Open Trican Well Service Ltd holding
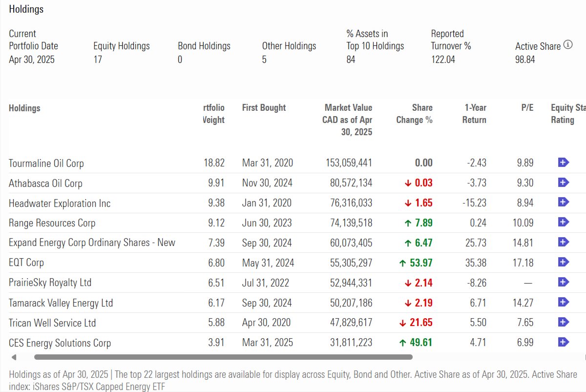586x392 pixels. 52,323
